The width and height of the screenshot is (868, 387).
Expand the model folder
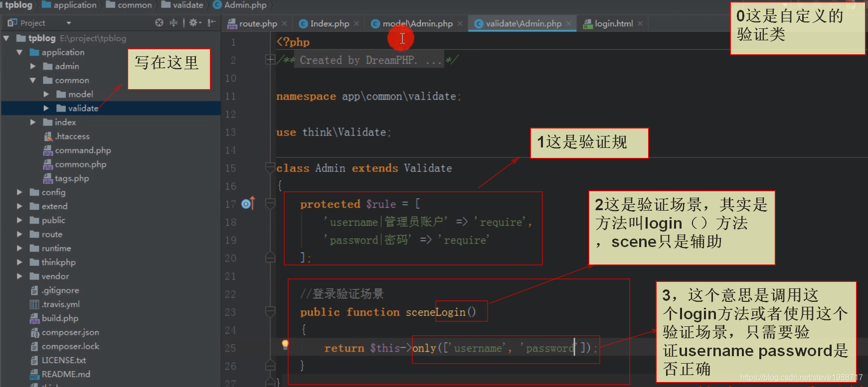tap(46, 94)
